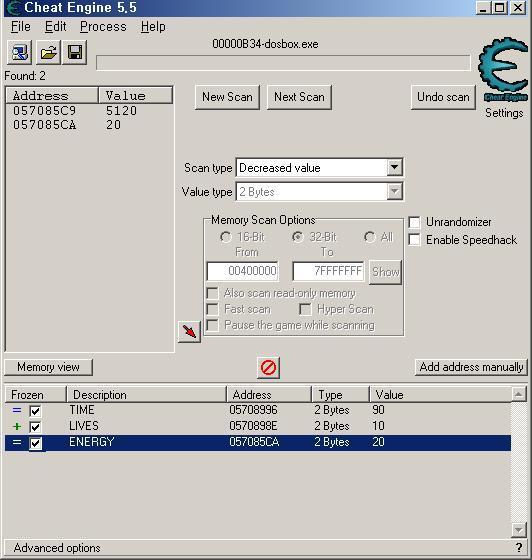Click the Show button
532x560 pixels.
pyautogui.click(x=385, y=272)
